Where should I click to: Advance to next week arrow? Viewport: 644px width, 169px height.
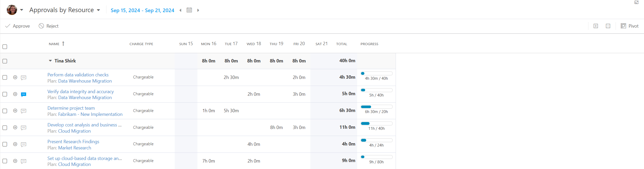(198, 10)
